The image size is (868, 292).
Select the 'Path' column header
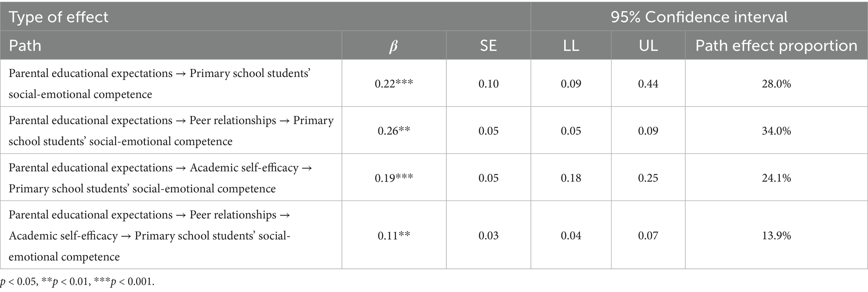pos(25,45)
